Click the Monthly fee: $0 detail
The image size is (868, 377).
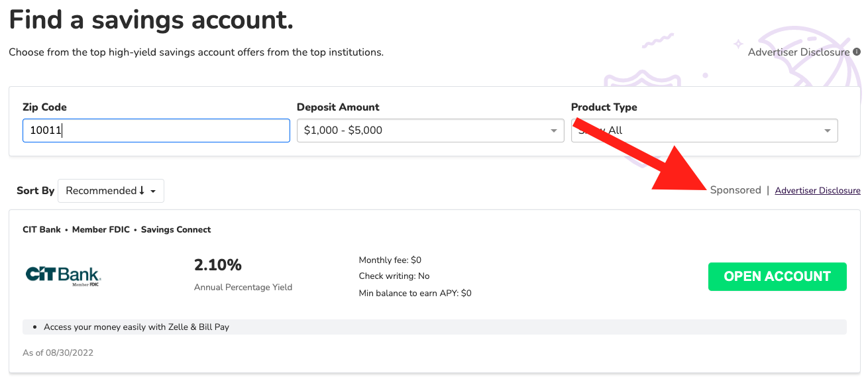click(390, 260)
